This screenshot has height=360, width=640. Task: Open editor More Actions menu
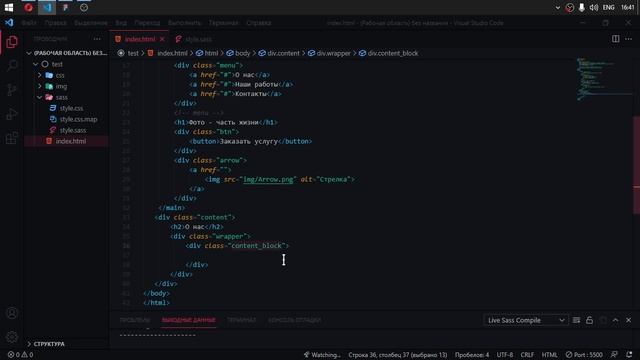coord(629,39)
